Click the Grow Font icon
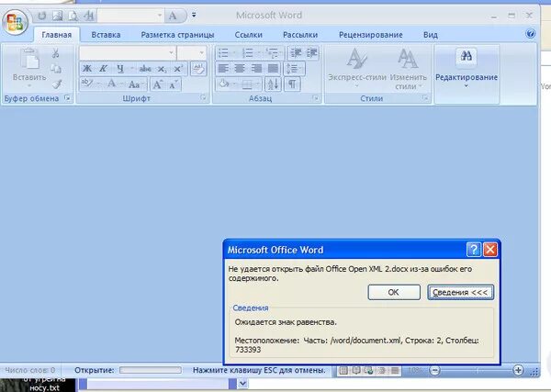Screen dimensions: 551x392 point(157,84)
